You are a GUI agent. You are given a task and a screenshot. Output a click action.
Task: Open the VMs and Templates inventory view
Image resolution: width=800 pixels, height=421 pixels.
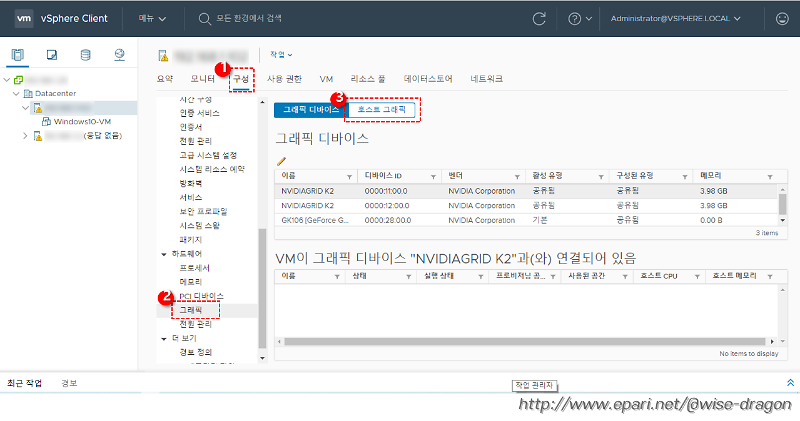coord(52,55)
